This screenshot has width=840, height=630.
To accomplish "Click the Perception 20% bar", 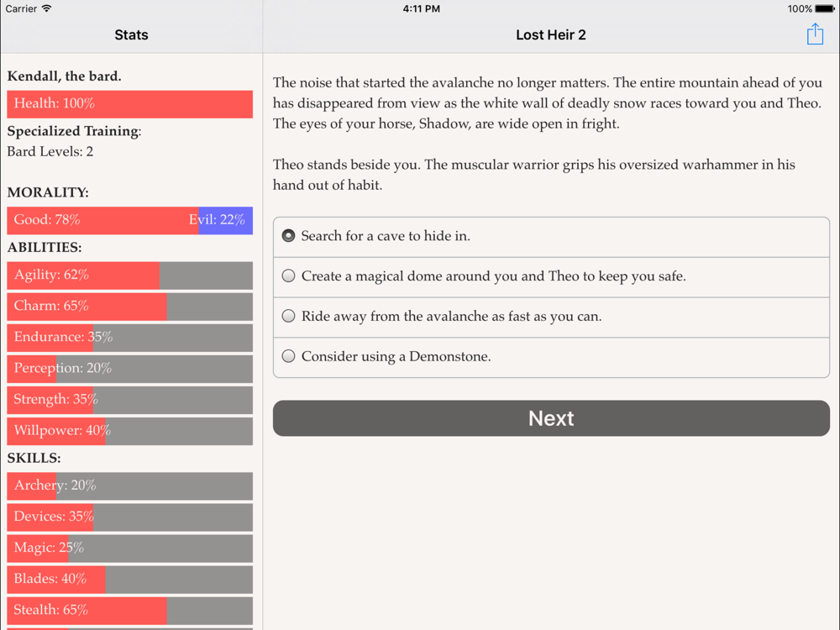I will click(x=129, y=369).
